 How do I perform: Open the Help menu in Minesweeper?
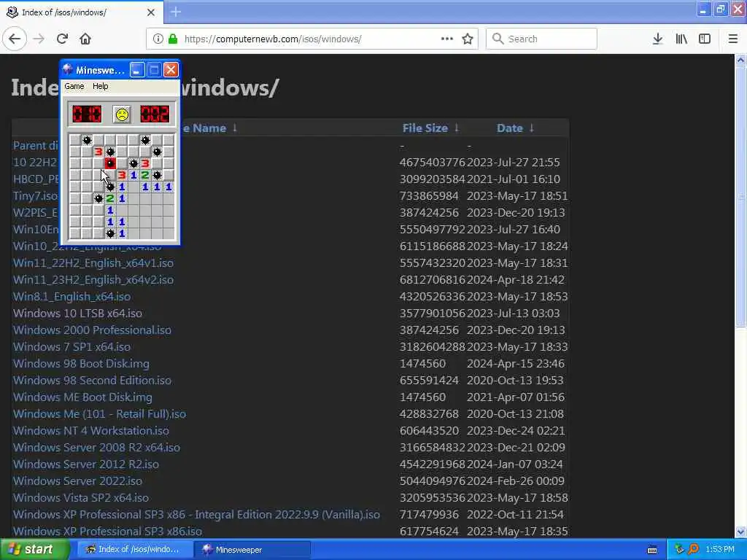(x=100, y=86)
